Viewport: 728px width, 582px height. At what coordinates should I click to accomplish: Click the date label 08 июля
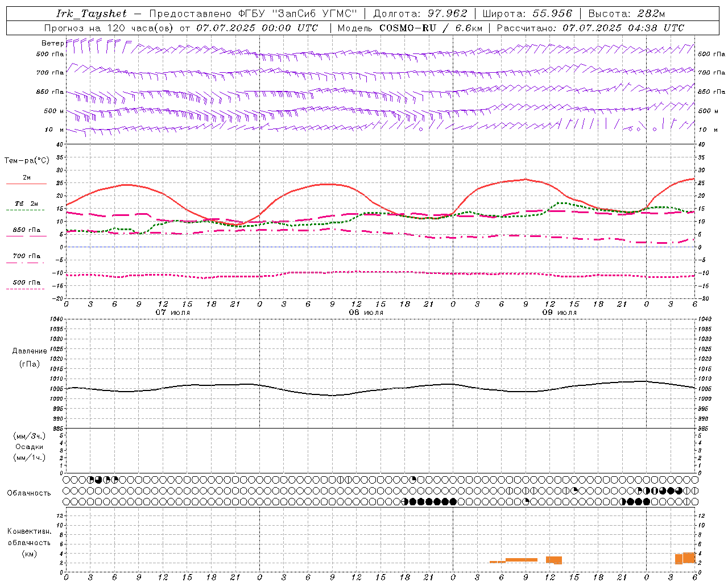point(366,313)
